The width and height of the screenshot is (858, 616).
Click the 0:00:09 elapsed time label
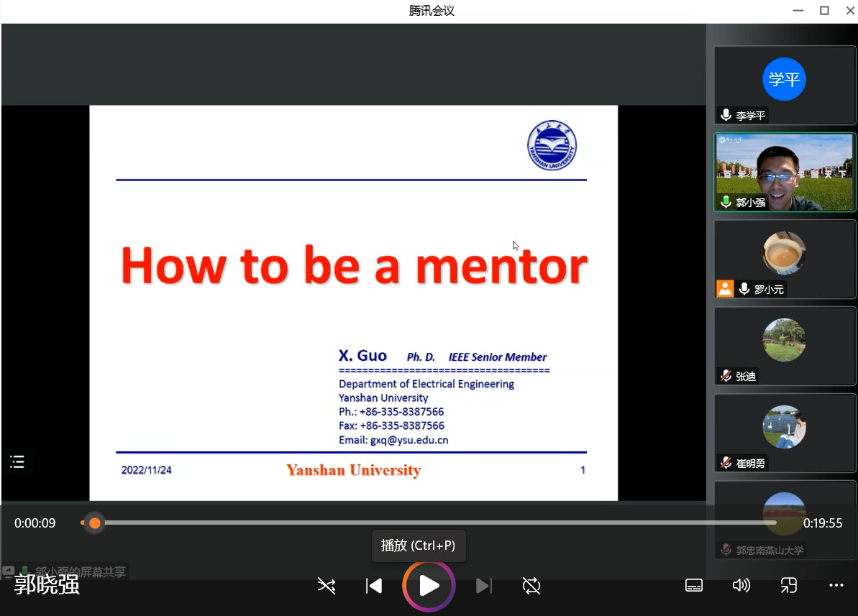click(x=35, y=523)
